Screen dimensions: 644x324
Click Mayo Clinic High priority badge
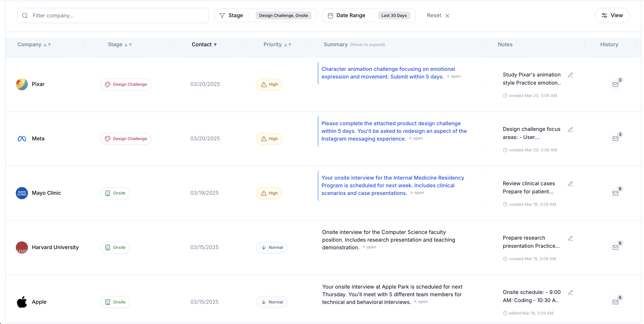(x=269, y=193)
